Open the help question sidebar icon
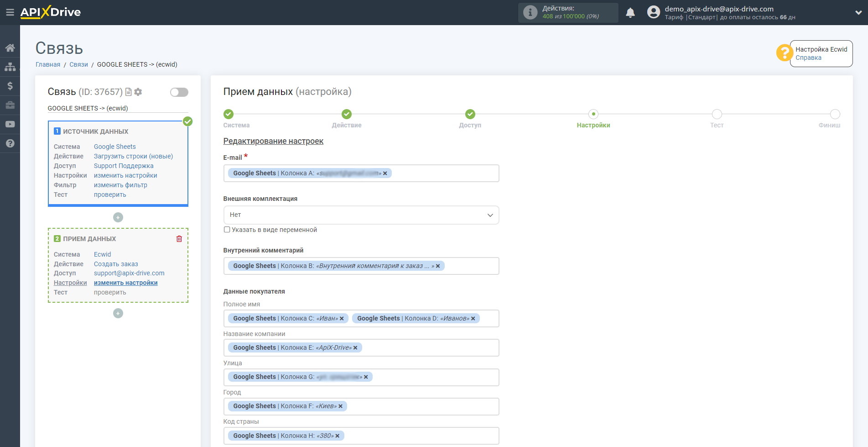The width and height of the screenshot is (868, 447). [x=10, y=143]
